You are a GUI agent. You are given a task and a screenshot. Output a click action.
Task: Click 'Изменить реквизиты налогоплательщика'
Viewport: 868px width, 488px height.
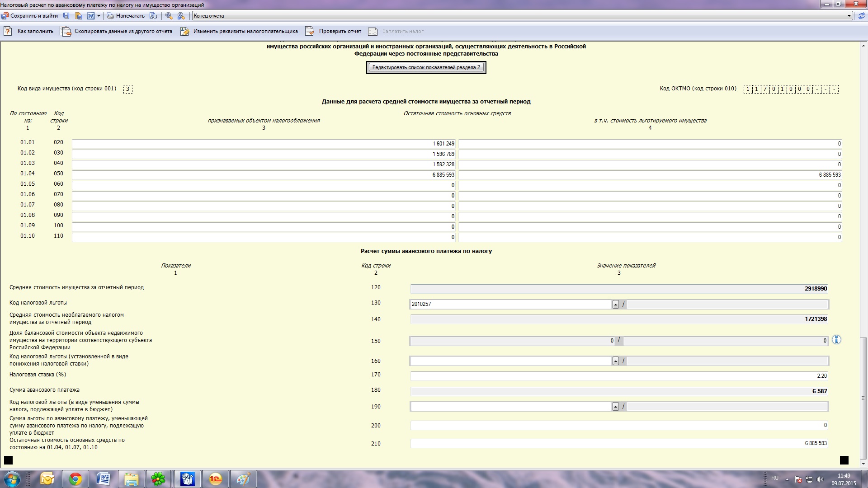[x=239, y=31]
